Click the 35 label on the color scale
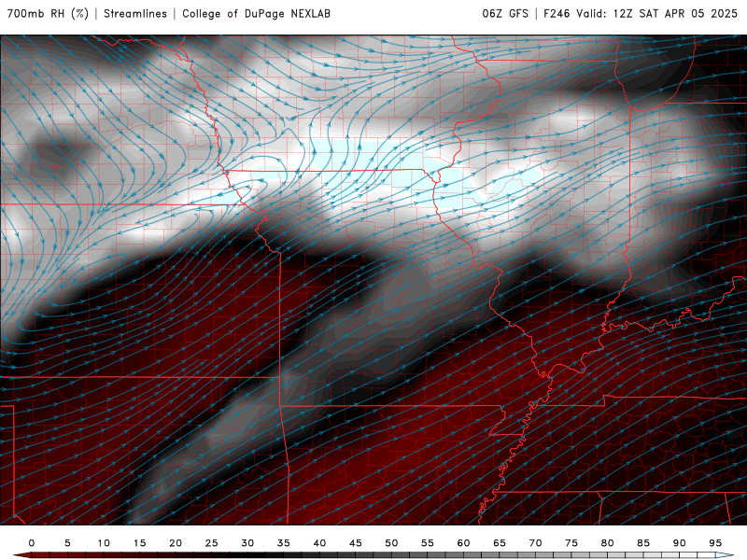Screen dimensions: 747x560 284,543
